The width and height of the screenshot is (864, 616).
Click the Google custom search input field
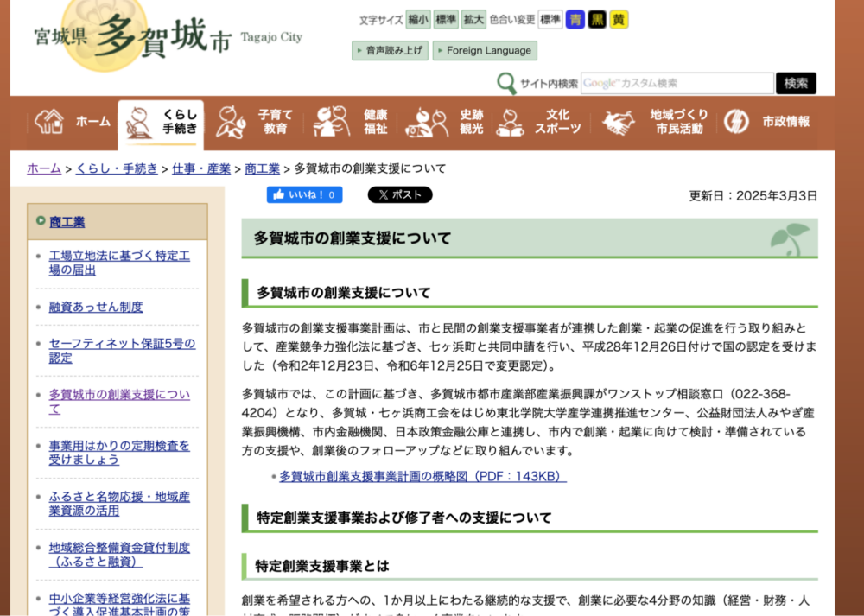pyautogui.click(x=677, y=83)
